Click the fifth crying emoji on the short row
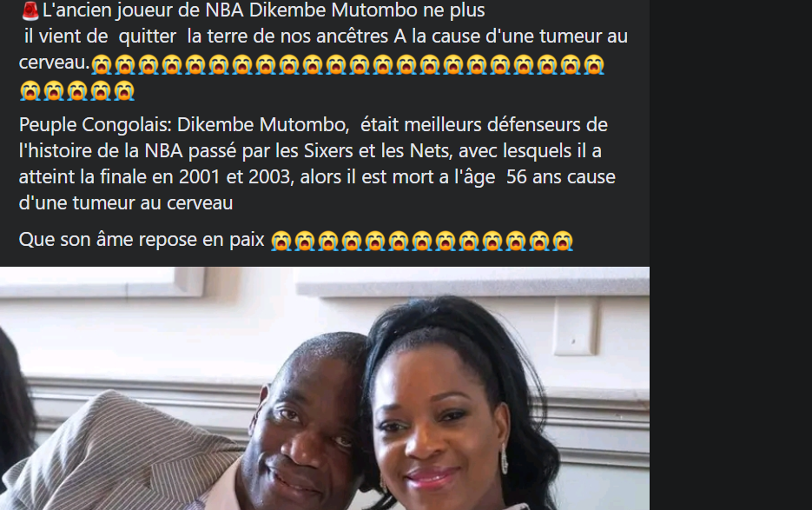Screen dimensions: 812x510 pyautogui.click(x=124, y=90)
